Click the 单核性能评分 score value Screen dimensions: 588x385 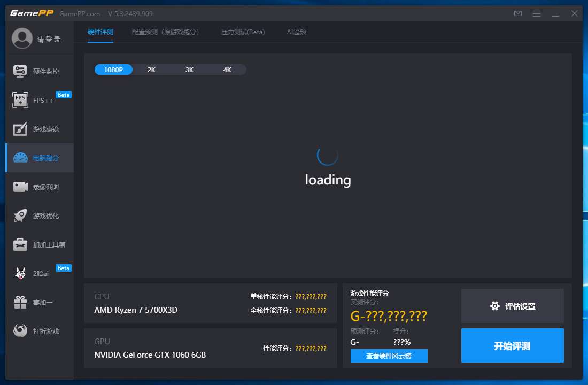(311, 296)
